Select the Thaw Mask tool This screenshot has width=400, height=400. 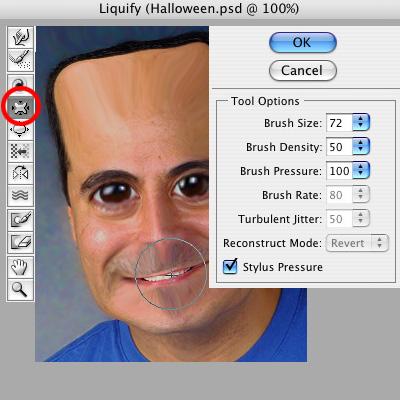pyautogui.click(x=21, y=242)
